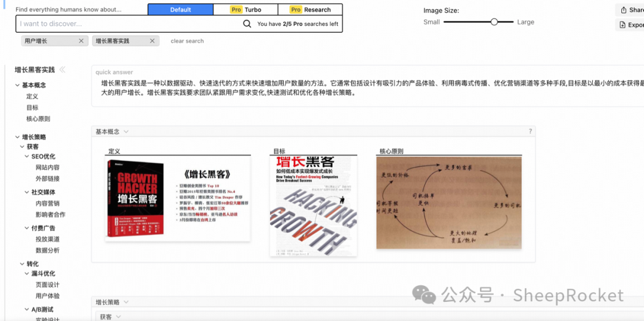Remove the 用户增长 search tag
Screen dimensions: 644x321
click(x=81, y=41)
